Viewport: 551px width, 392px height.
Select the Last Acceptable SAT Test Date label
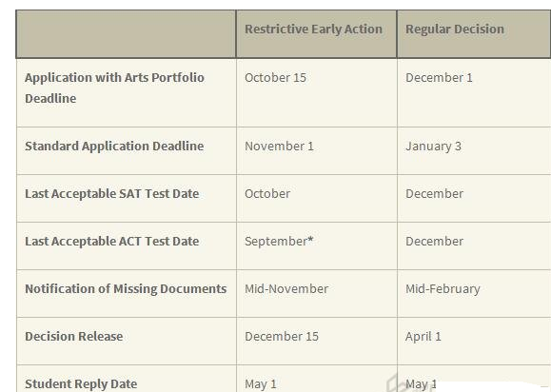[111, 194]
